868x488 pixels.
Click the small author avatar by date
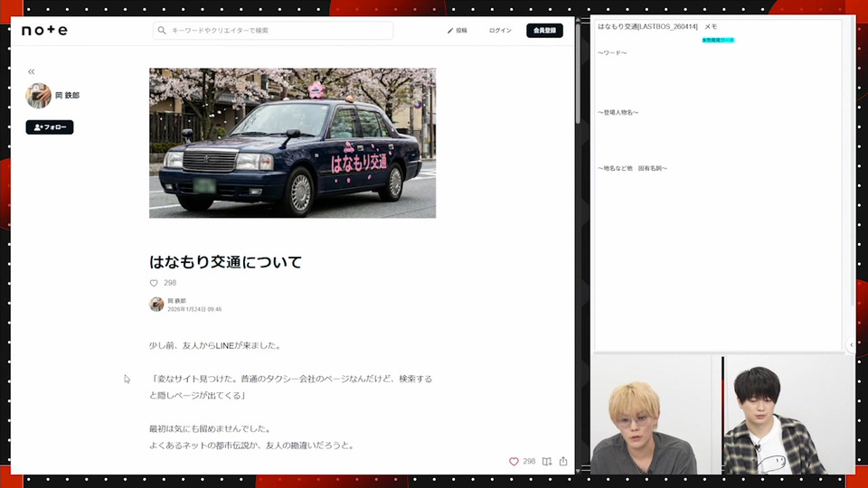[x=156, y=305]
